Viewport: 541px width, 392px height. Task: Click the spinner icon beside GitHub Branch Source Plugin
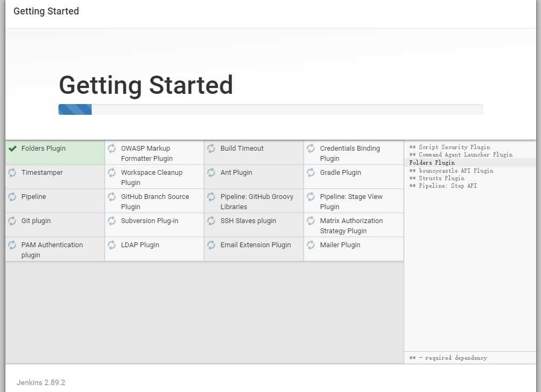112,197
